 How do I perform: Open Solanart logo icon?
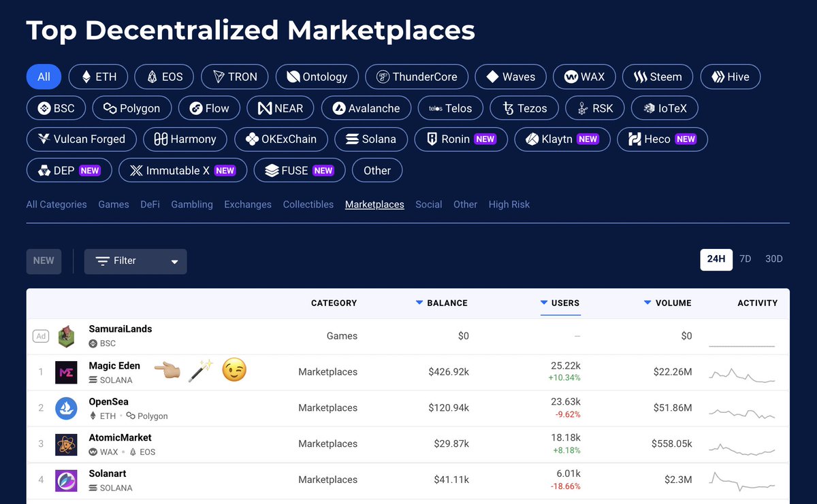click(x=66, y=480)
